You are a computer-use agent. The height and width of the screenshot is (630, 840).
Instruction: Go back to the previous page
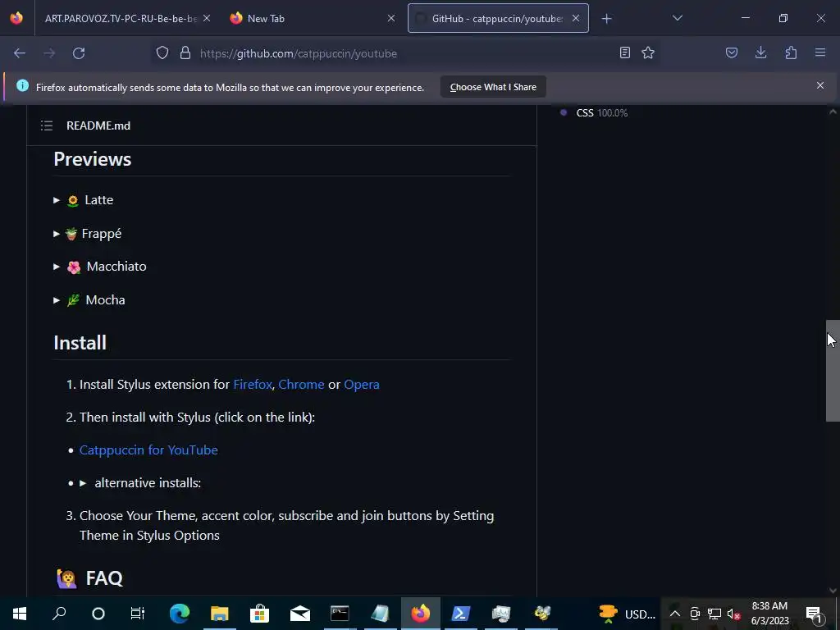(x=20, y=53)
